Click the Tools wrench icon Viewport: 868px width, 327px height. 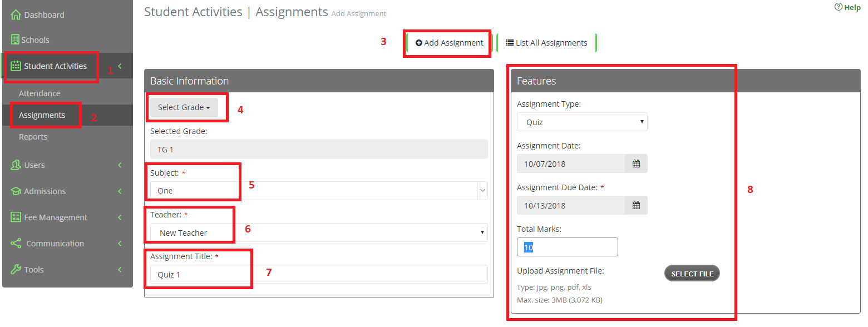point(16,269)
